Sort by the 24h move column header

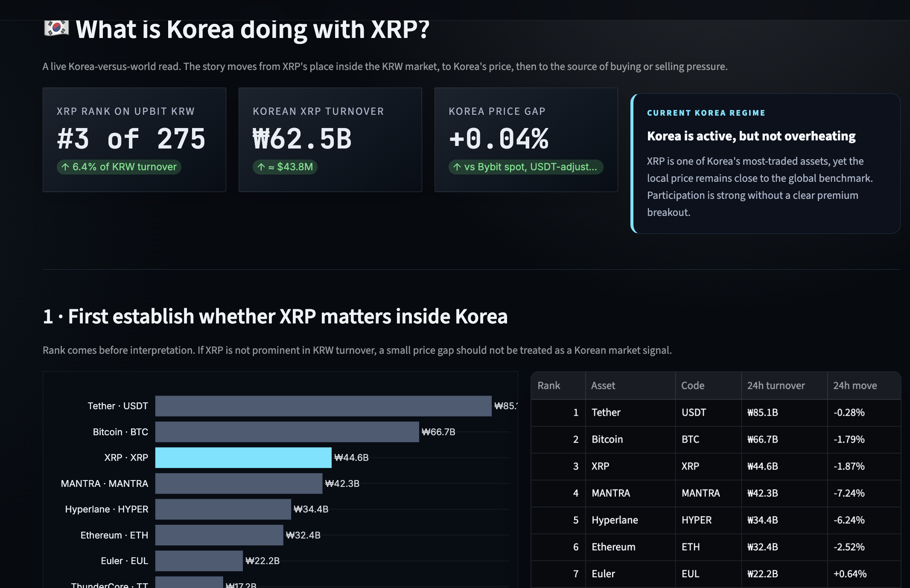[864, 386]
